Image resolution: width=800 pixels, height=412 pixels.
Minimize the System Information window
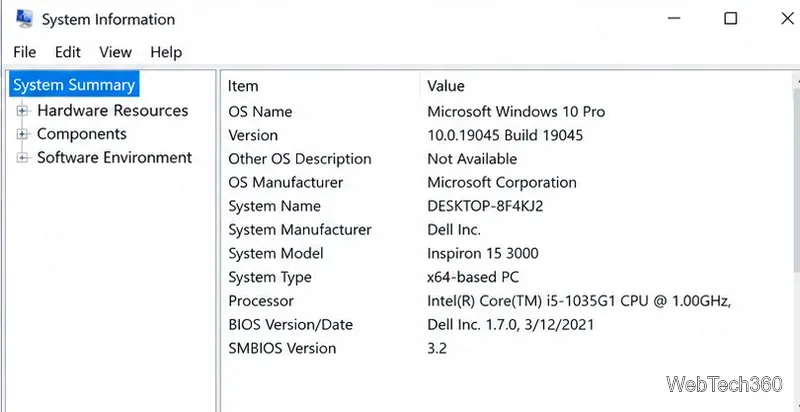coord(674,19)
